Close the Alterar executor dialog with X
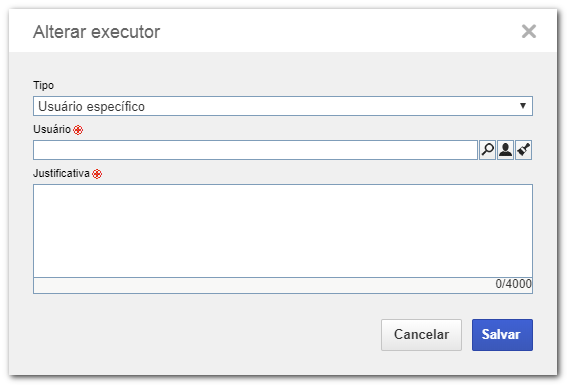The image size is (567, 385). pos(529,31)
